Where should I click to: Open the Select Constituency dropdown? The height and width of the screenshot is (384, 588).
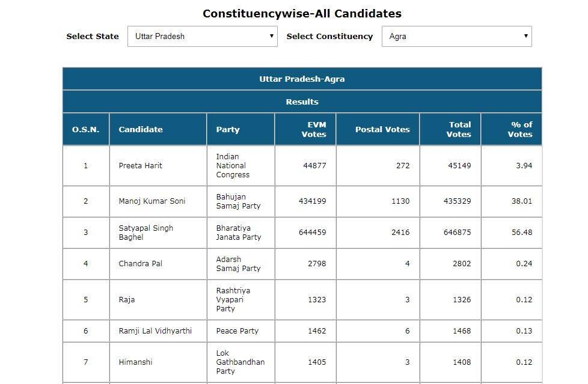click(456, 36)
